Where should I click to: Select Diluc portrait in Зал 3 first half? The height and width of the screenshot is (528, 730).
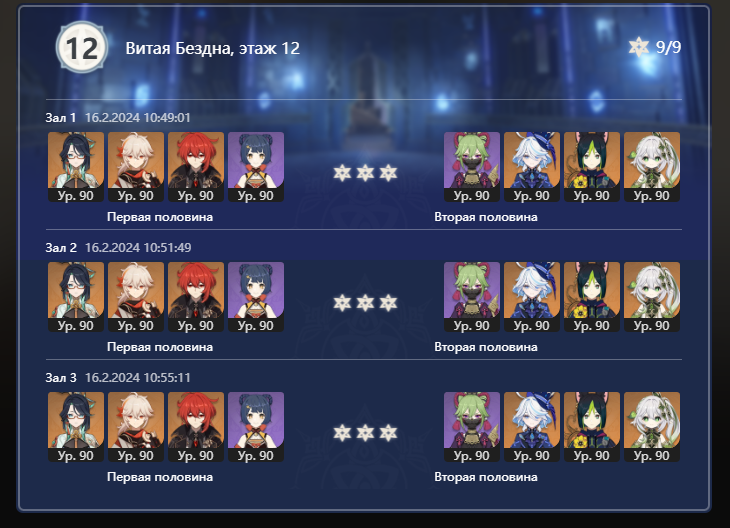196,426
